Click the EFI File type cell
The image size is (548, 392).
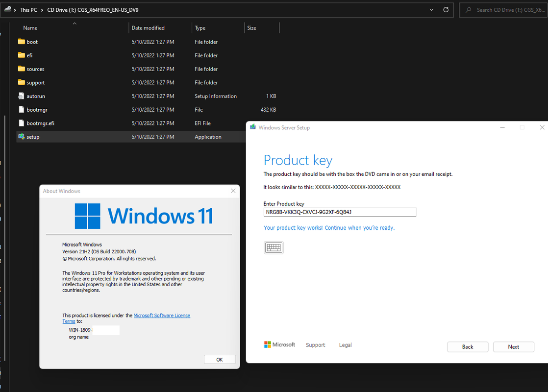(203, 123)
